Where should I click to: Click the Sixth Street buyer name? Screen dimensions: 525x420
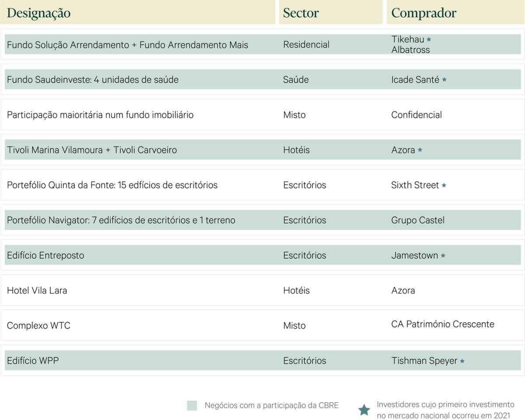[415, 185]
